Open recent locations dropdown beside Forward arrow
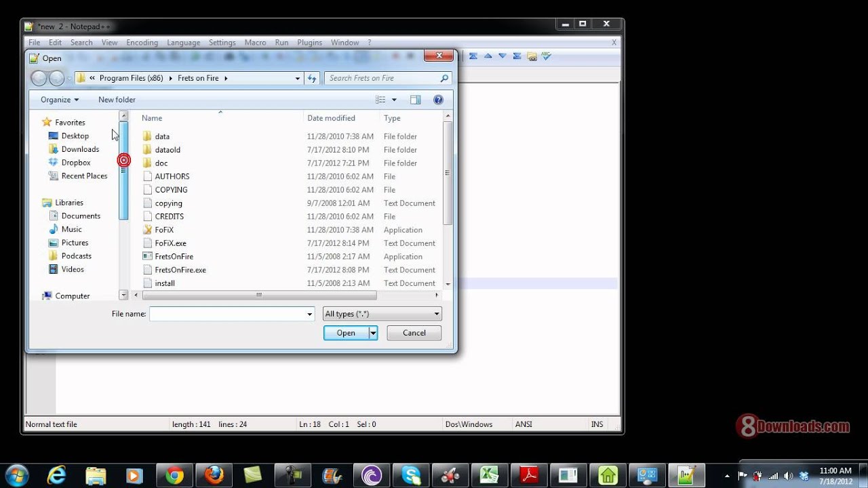Screen dimensions: 868x488 (x=69, y=79)
